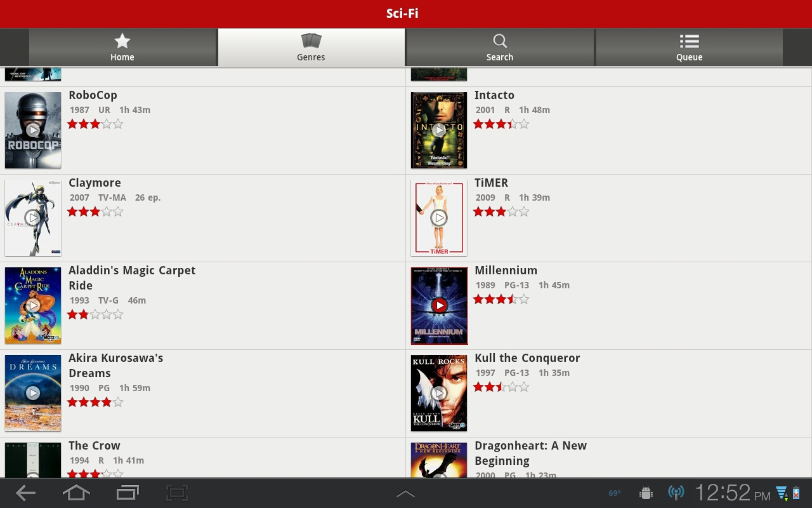Open RoboCop title details
The height and width of the screenshot is (508, 812).
click(93, 95)
